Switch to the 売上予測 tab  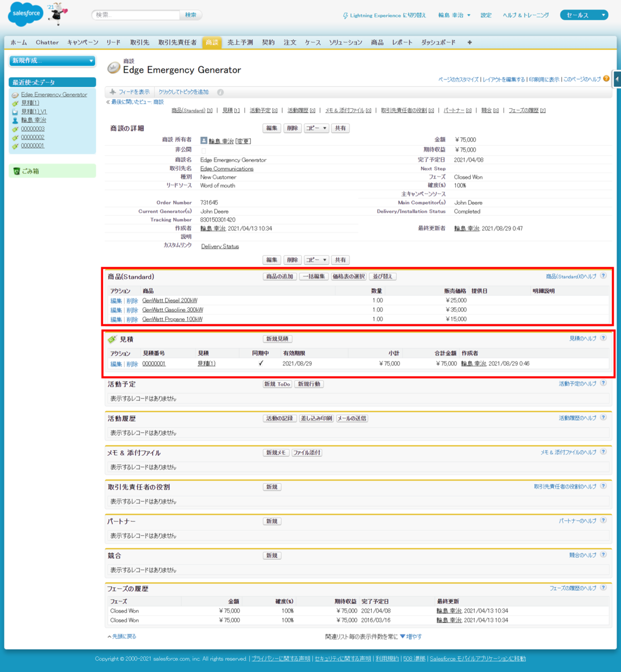(x=240, y=43)
